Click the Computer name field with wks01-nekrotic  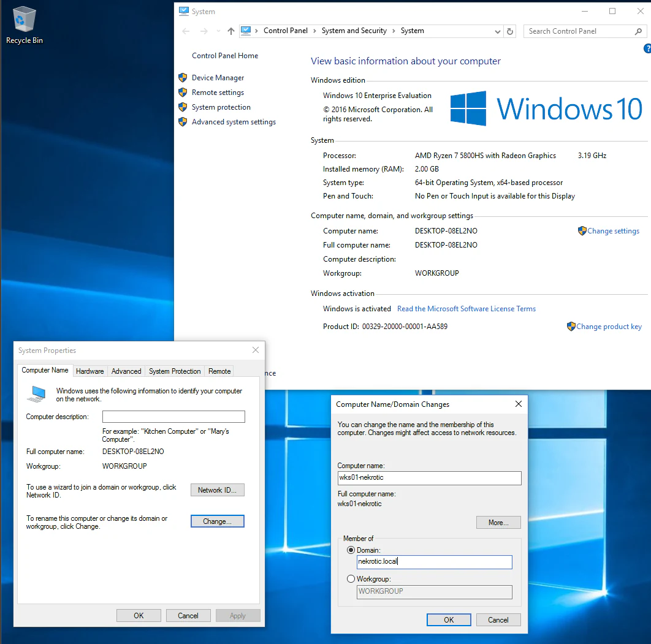click(x=429, y=477)
